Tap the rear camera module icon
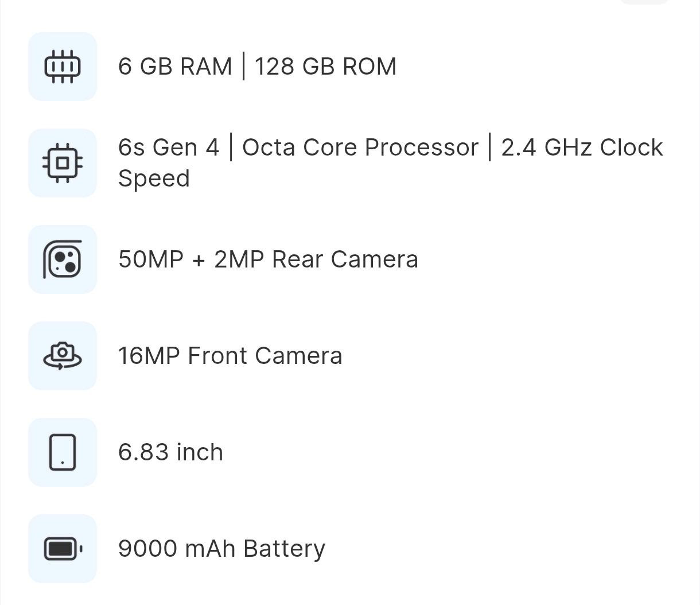Image resolution: width=700 pixels, height=605 pixels. (x=63, y=259)
